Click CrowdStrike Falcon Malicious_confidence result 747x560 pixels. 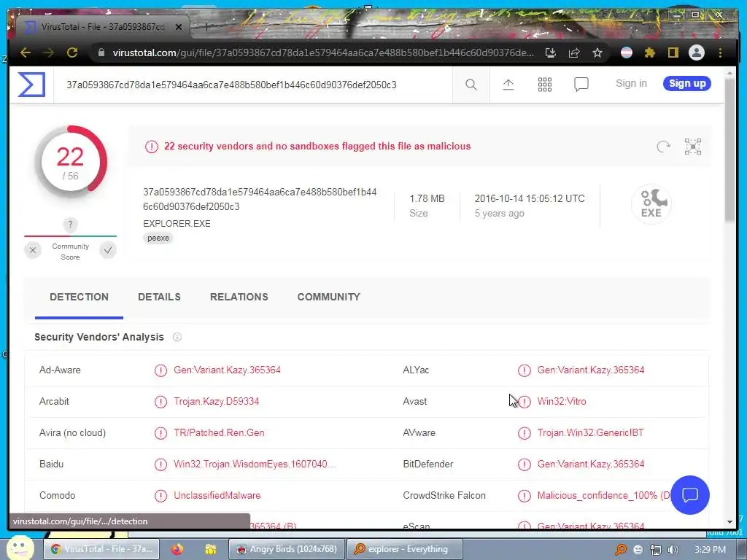coord(603,496)
